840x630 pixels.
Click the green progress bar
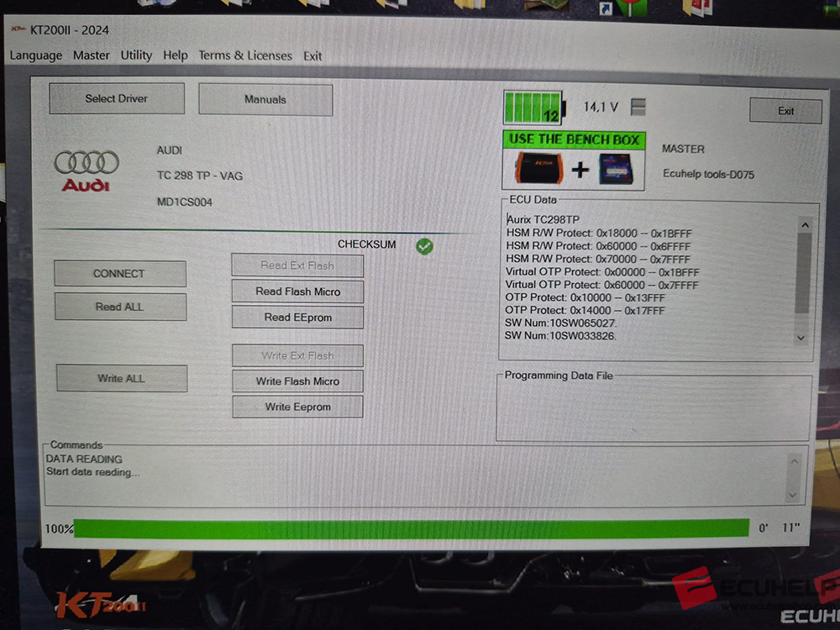(412, 528)
